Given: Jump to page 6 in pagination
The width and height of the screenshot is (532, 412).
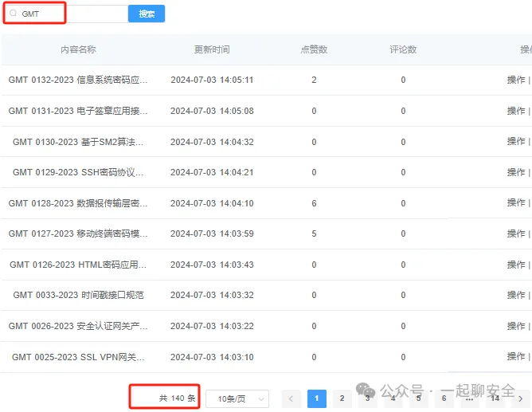Looking at the screenshot, I should point(444,398).
